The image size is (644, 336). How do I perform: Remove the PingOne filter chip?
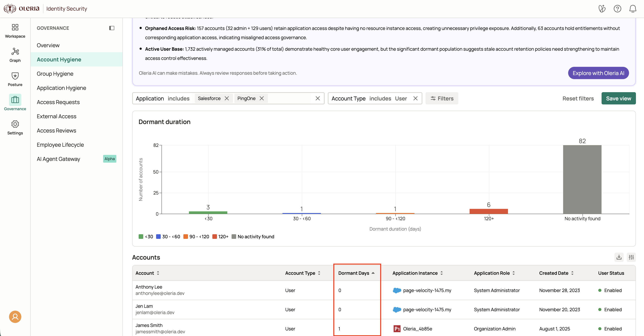click(262, 98)
